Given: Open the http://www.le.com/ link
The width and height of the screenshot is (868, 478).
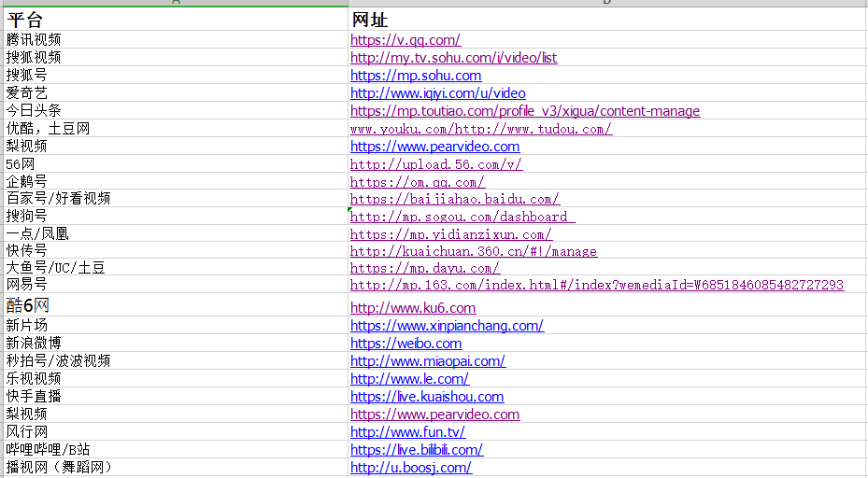Looking at the screenshot, I should (409, 378).
